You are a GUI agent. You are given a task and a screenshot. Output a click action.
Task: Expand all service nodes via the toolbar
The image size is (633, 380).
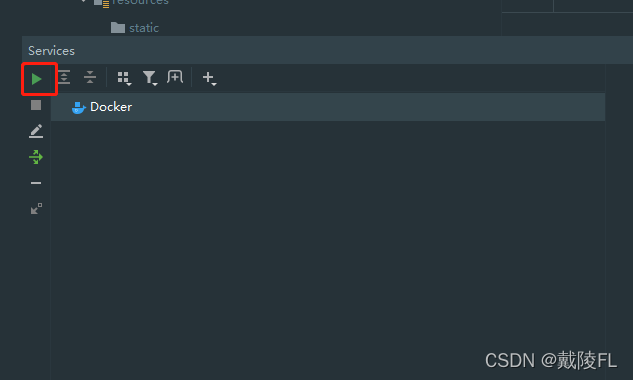point(64,77)
